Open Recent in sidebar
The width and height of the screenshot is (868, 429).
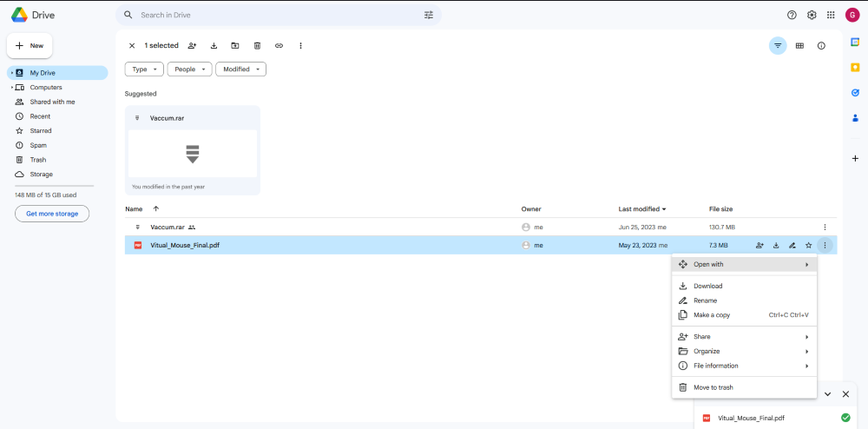57,116
